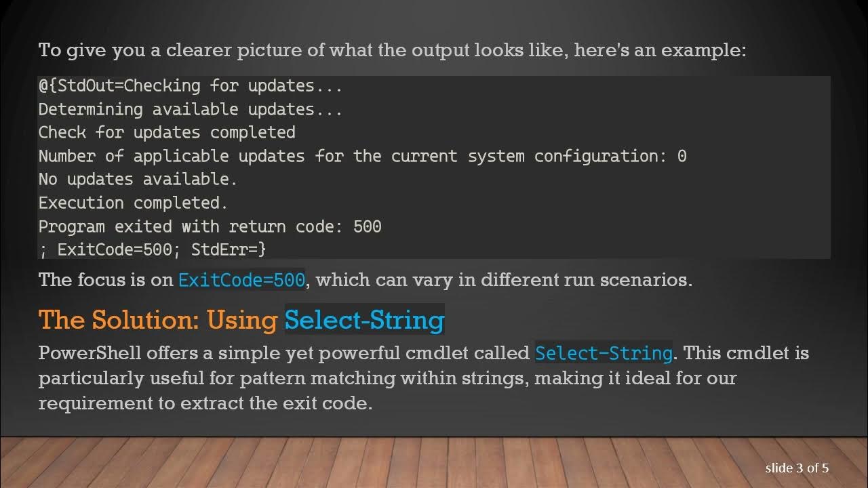The image size is (868, 488).
Task: Click the "@{StdOut=Checking for updates..." code line
Action: (x=190, y=86)
